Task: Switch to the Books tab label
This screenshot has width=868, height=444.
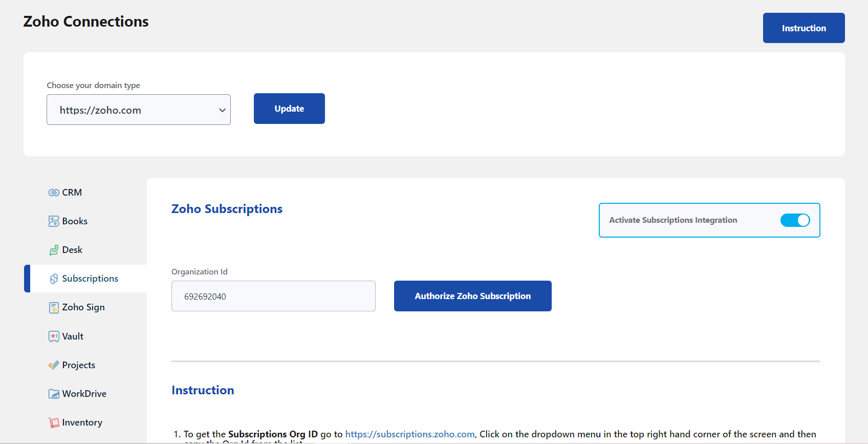Action: [x=75, y=221]
